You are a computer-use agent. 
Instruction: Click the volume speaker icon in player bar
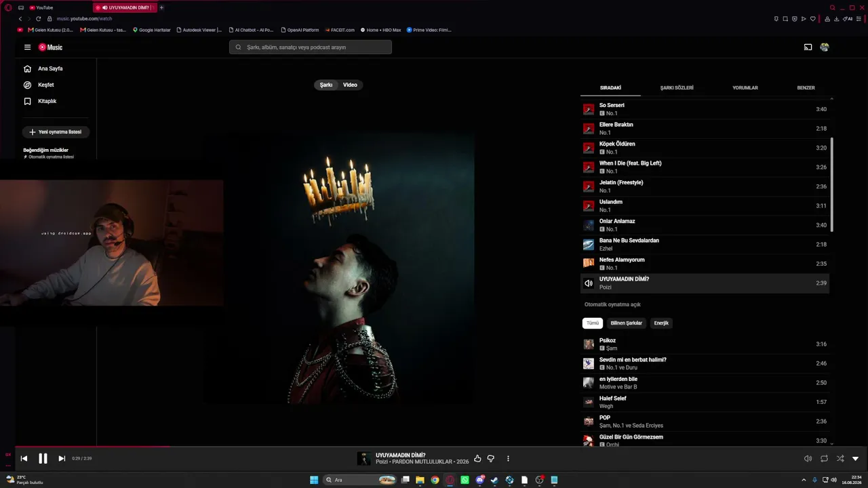808,459
